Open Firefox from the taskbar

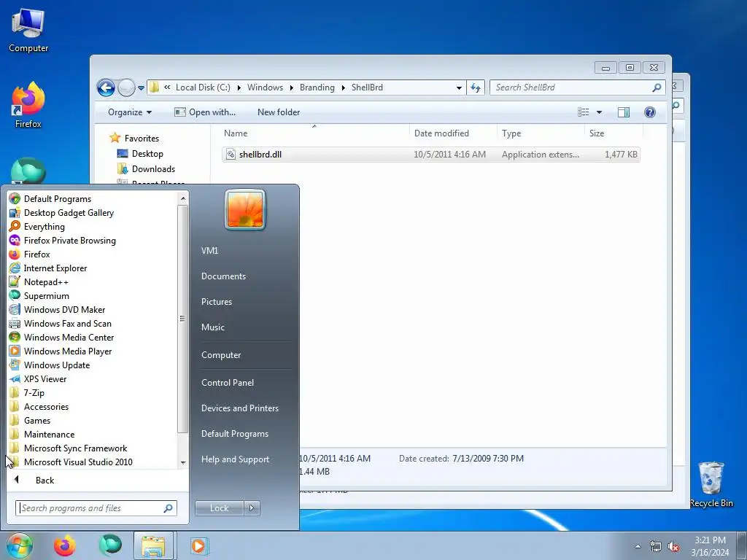click(65, 545)
